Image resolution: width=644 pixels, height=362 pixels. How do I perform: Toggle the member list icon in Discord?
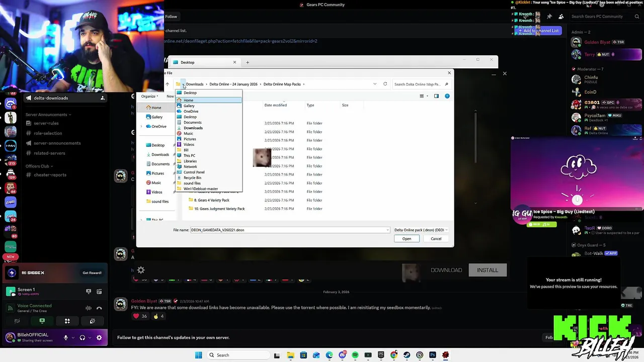561,17
